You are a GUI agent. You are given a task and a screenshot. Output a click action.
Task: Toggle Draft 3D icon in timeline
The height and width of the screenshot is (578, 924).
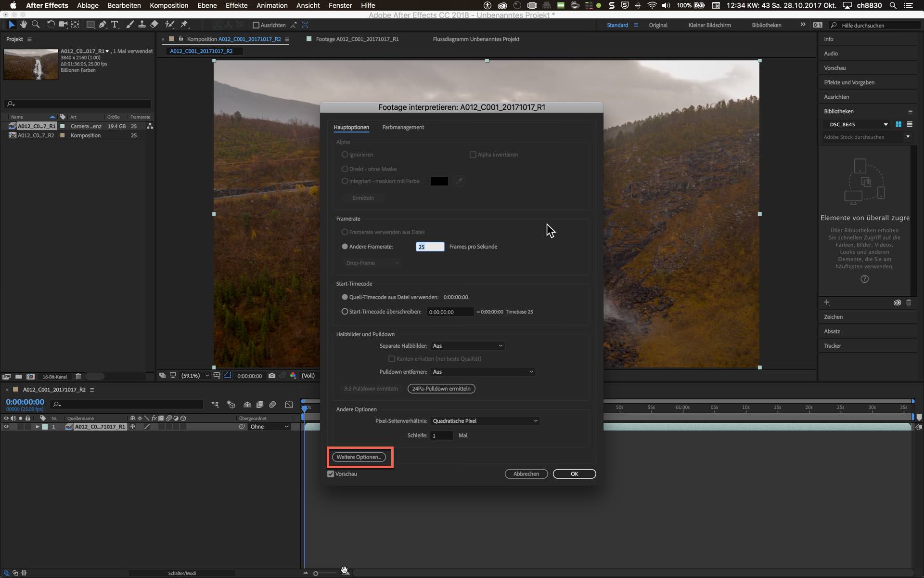point(231,405)
